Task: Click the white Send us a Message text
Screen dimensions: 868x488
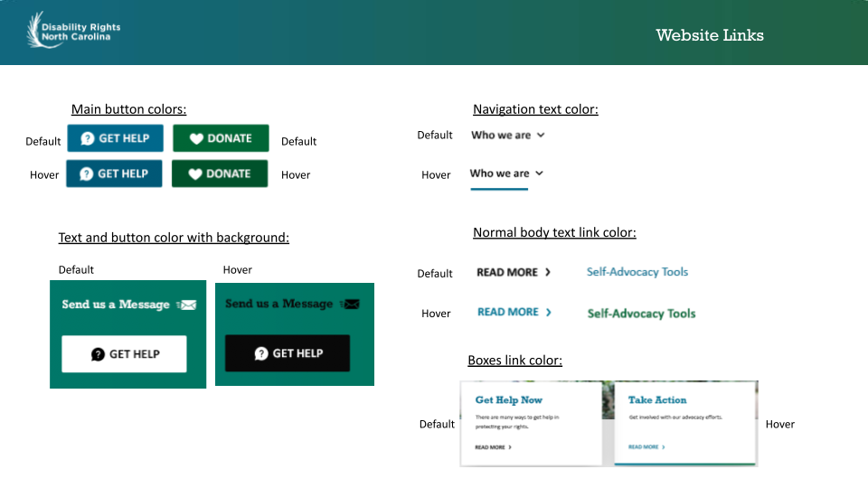Action: (116, 305)
